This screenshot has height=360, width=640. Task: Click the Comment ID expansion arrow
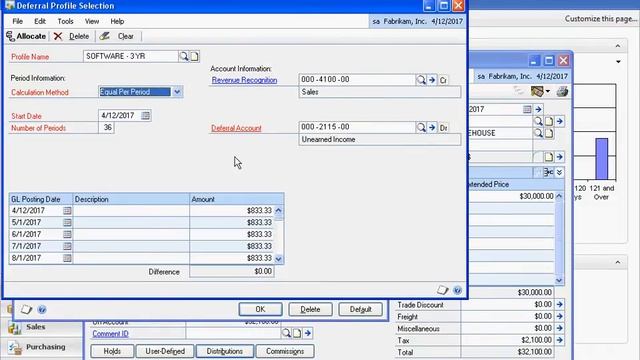coord(308,333)
